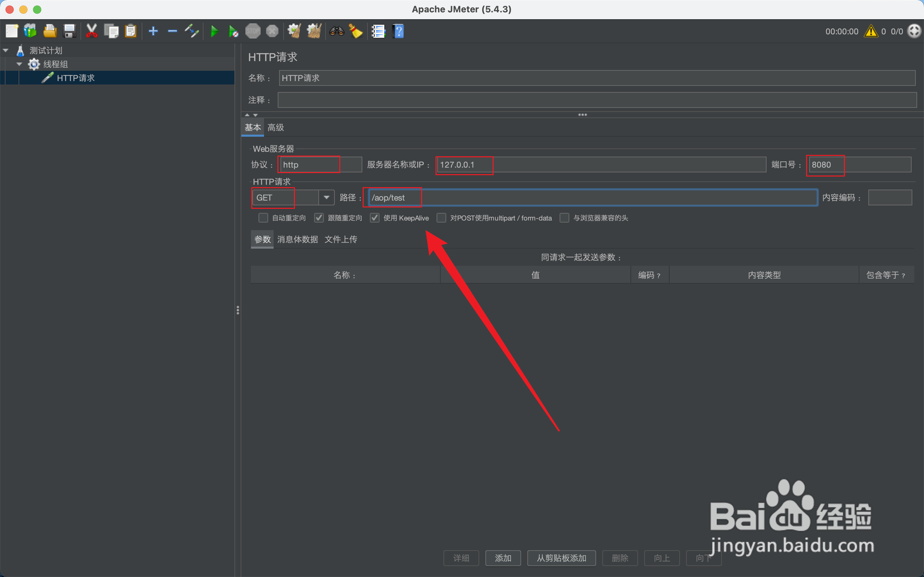Click the 内容编码 input field

click(890, 198)
